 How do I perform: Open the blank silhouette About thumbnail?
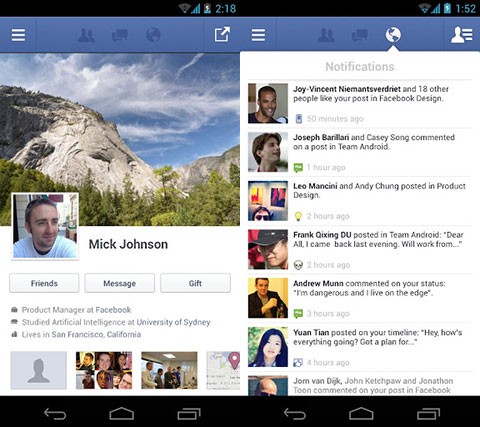(39, 370)
